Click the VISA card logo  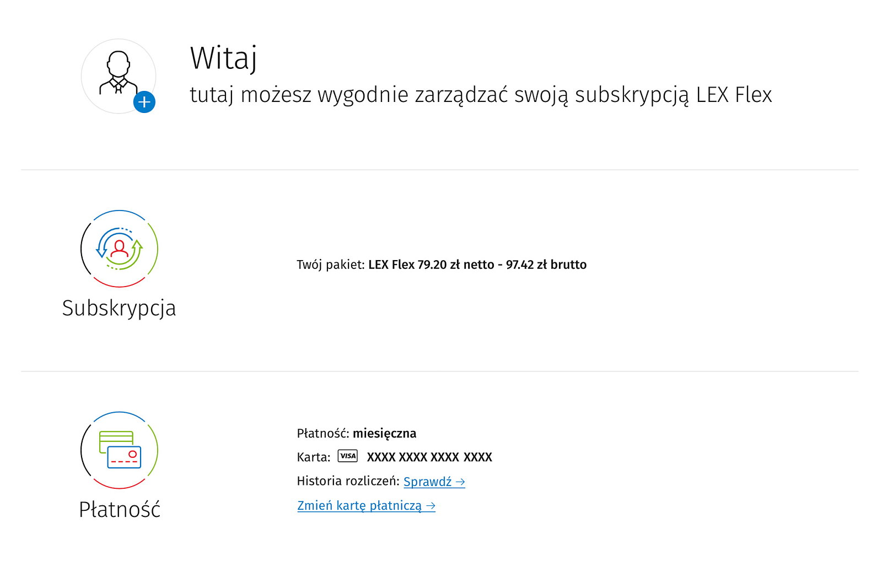[348, 456]
